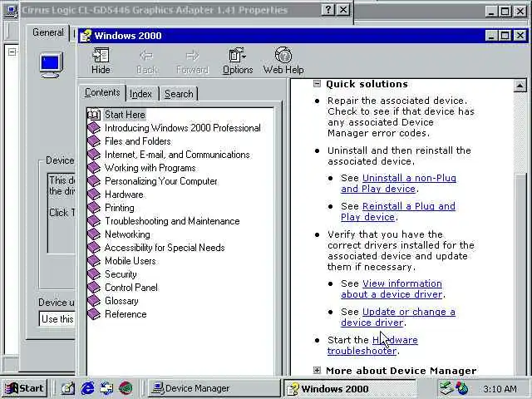The width and height of the screenshot is (532, 399).
Task: Click book icon beside Reference
Action: point(94,314)
